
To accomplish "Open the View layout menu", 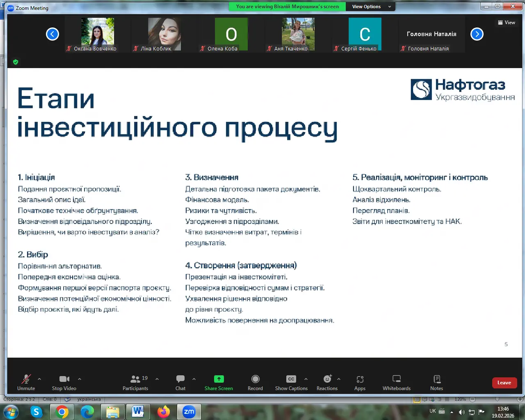I will [x=507, y=23].
